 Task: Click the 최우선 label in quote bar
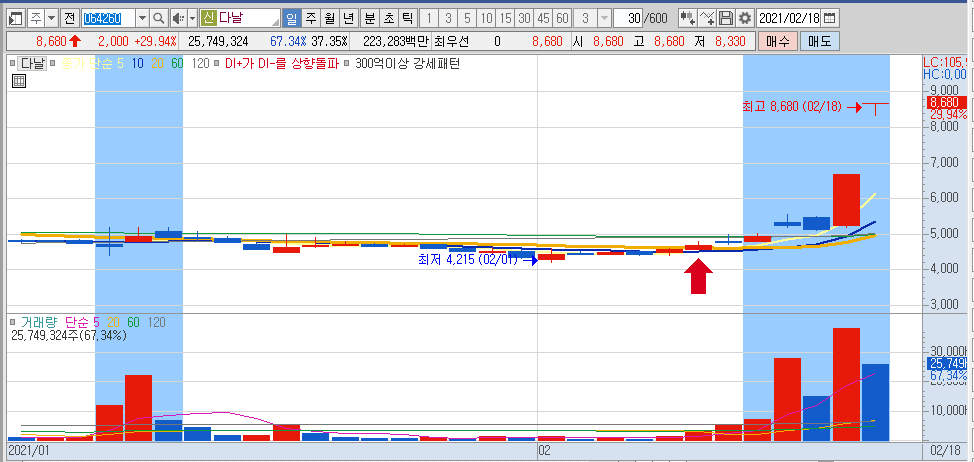(452, 42)
